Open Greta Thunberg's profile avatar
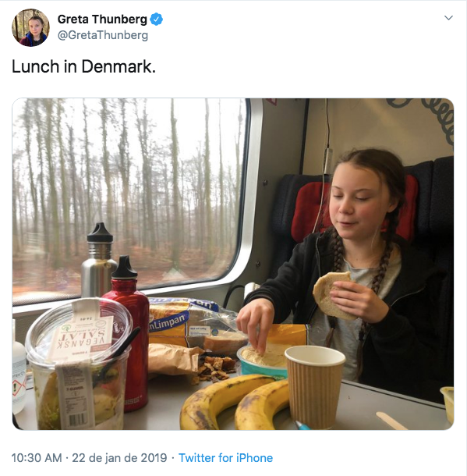Image resolution: width=467 pixels, height=476 pixels. [30, 27]
